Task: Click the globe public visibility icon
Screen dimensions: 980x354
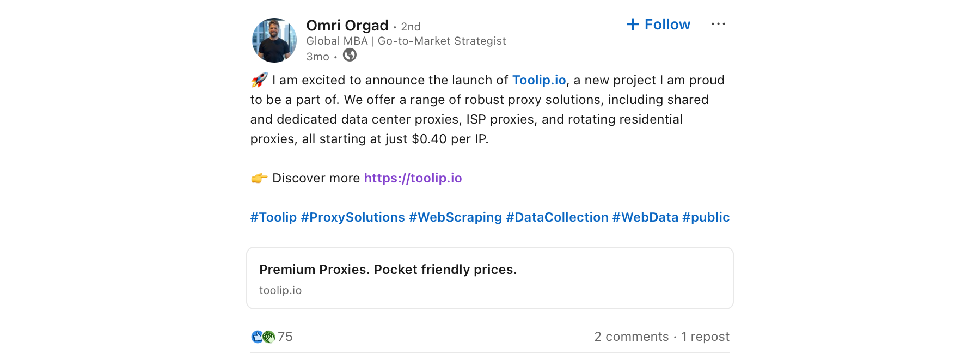Action: (x=350, y=55)
